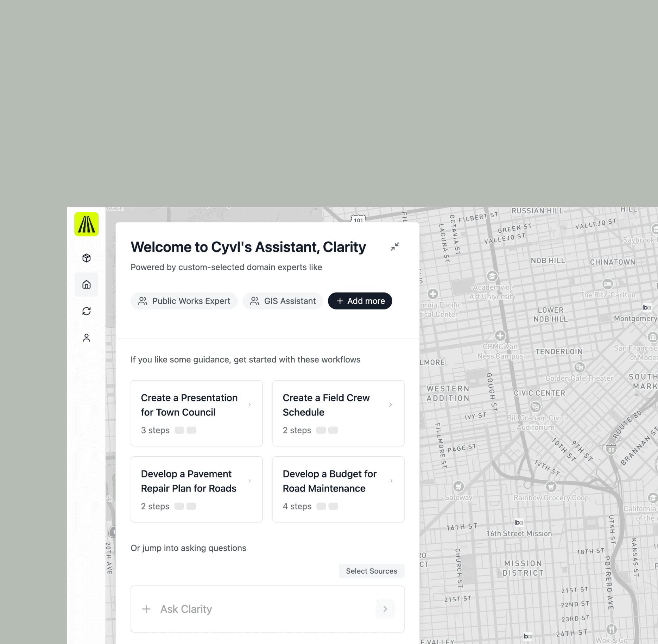The height and width of the screenshot is (644, 658).
Task: Click the Add more experts button
Action: click(x=360, y=301)
